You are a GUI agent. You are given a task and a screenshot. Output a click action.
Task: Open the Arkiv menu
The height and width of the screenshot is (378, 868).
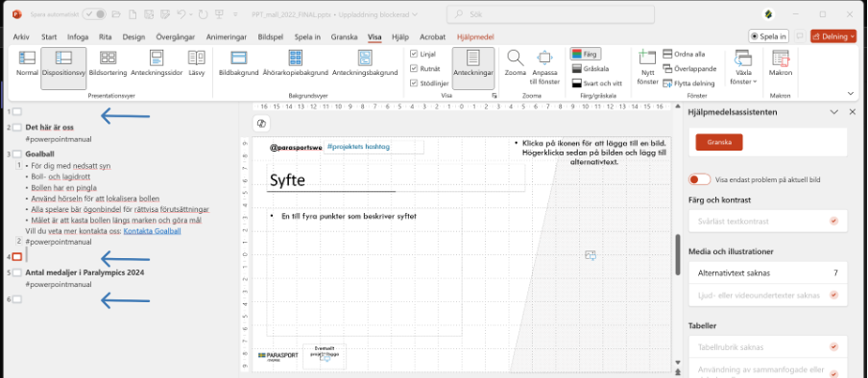click(x=21, y=37)
